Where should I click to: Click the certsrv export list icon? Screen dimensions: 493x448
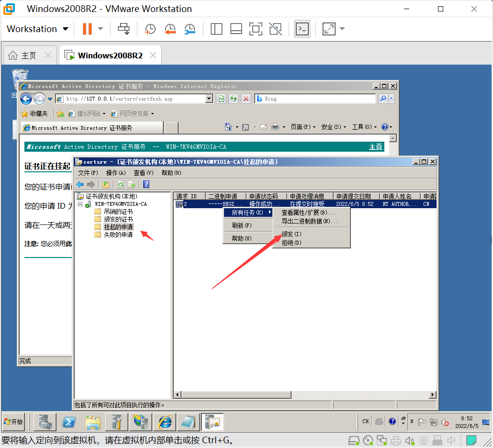point(132,185)
